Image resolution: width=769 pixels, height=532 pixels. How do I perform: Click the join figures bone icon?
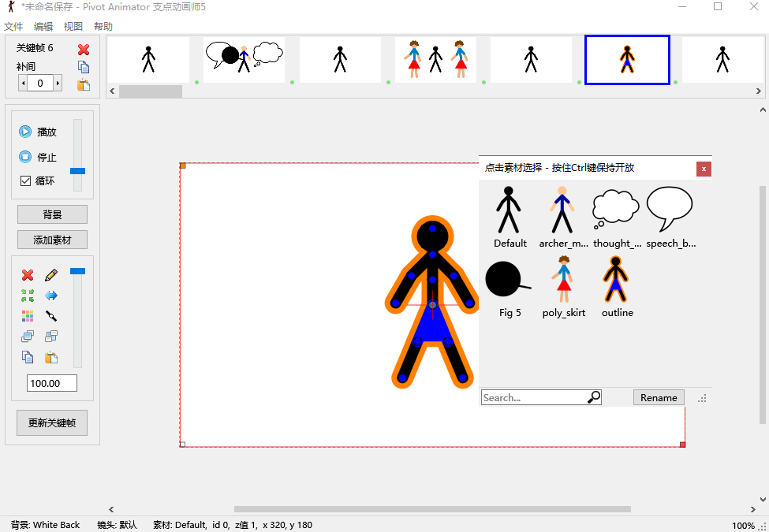tap(51, 316)
